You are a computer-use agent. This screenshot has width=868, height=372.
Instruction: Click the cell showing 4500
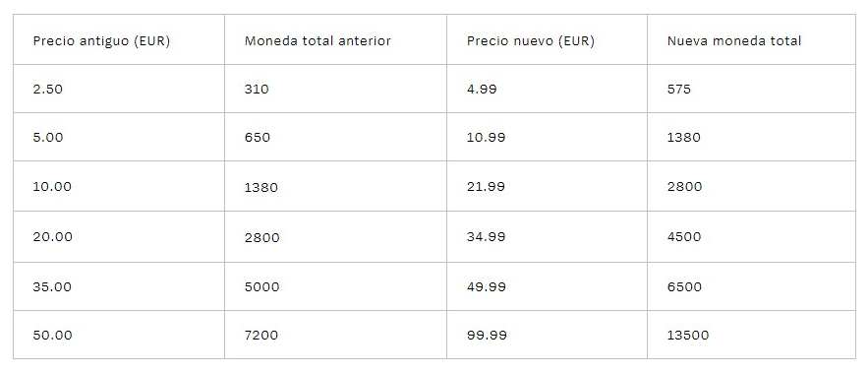(x=751, y=237)
